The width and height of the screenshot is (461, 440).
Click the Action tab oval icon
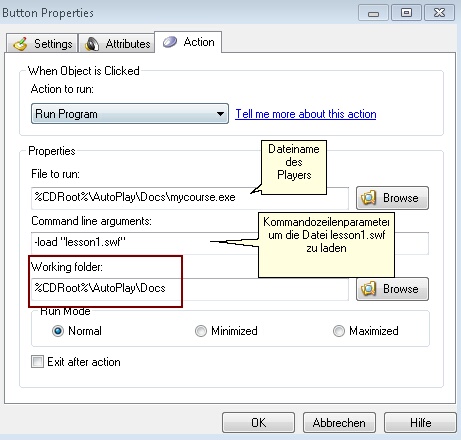(170, 42)
